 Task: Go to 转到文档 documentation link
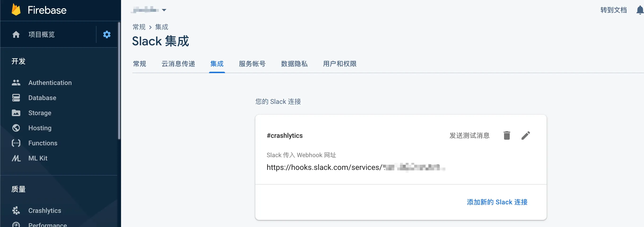tap(614, 10)
